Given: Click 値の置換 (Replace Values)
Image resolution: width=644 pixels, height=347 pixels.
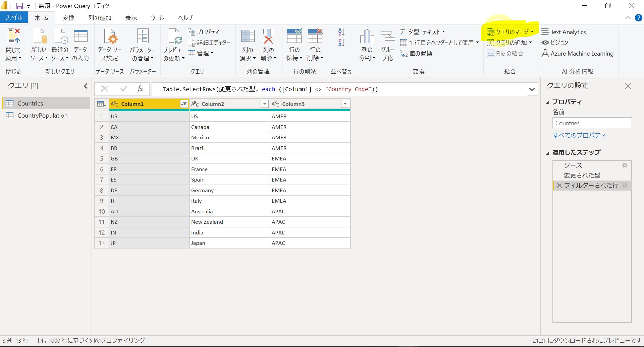Looking at the screenshot, I should [416, 53].
